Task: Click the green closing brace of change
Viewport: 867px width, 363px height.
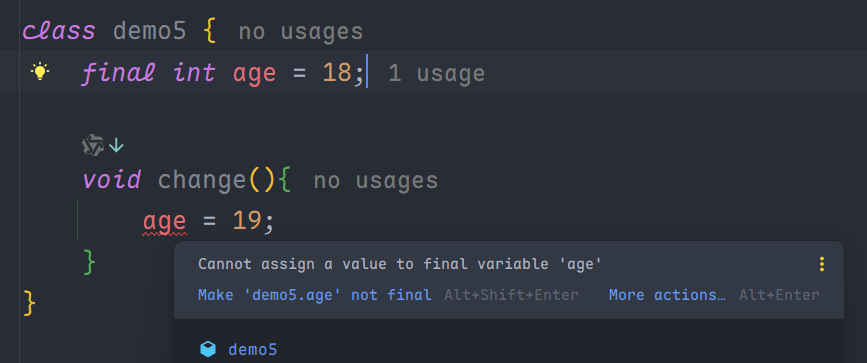Action: (89, 262)
